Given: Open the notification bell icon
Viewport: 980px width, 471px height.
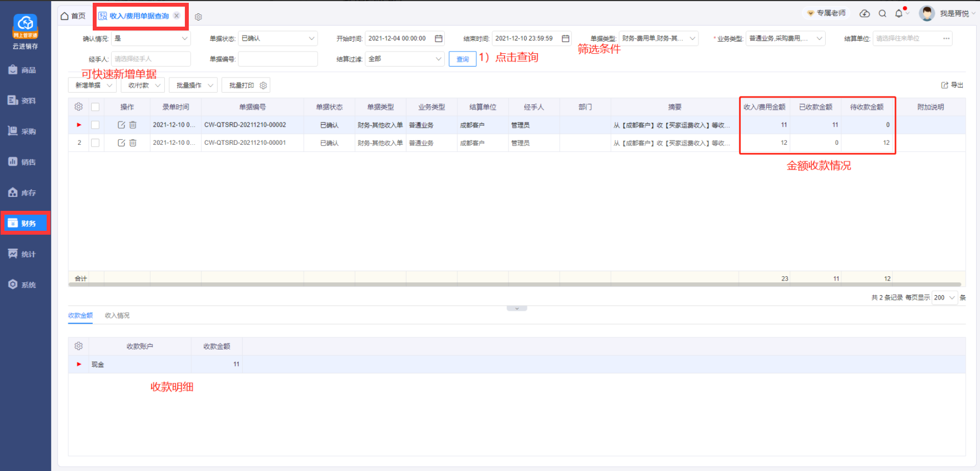Looking at the screenshot, I should coord(899,13).
